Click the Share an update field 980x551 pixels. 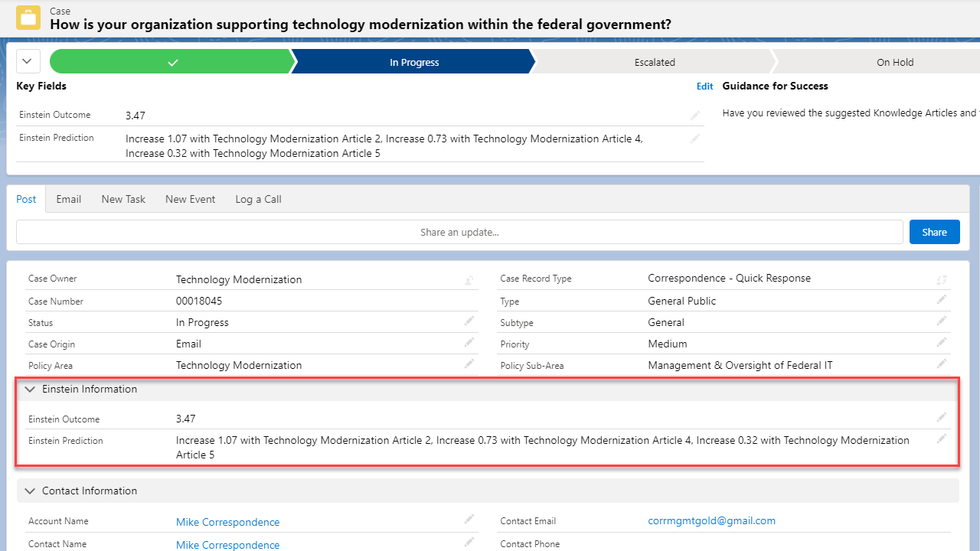(x=459, y=231)
